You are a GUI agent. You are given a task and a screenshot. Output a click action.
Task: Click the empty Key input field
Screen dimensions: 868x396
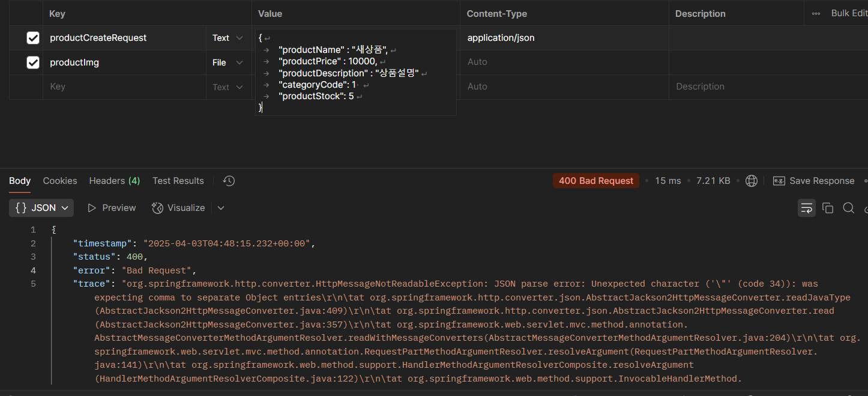click(124, 87)
